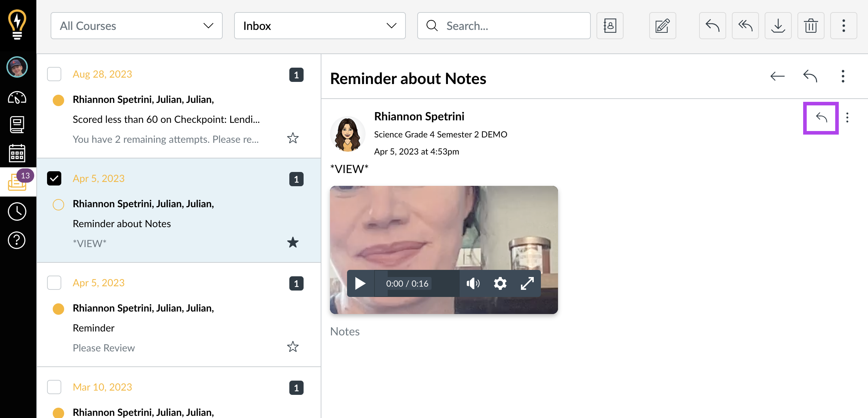Viewport: 868px width, 418px height.
Task: Mark Reminder about Notes conversation unread via circle
Action: coord(58,204)
